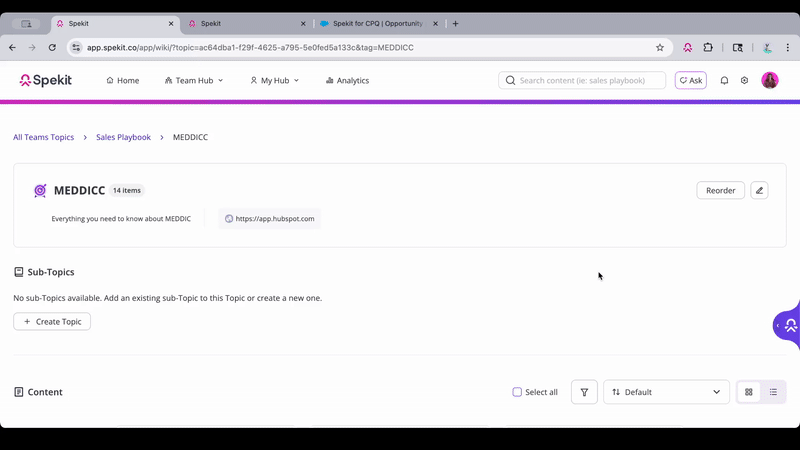The width and height of the screenshot is (800, 450).
Task: Open the user profile avatar
Action: coord(769,80)
